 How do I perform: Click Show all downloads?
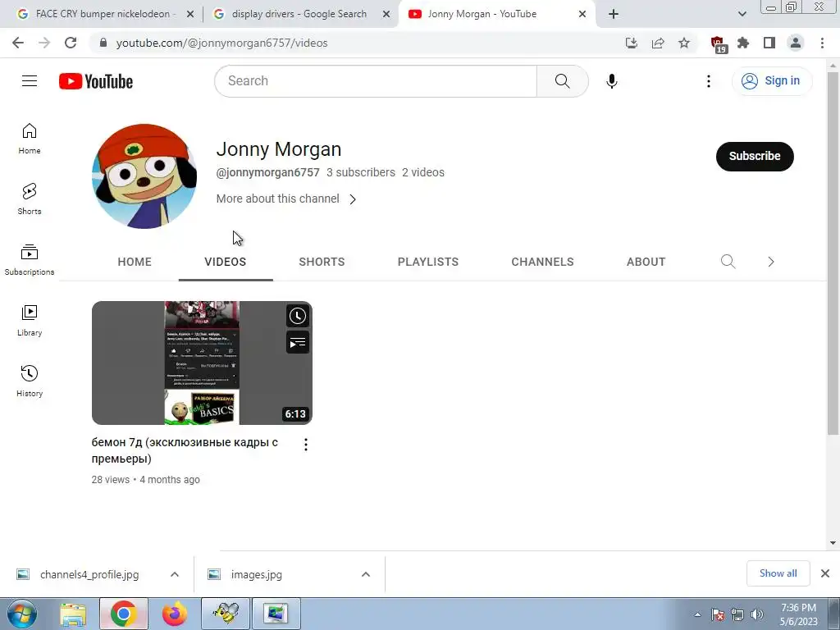(x=778, y=573)
